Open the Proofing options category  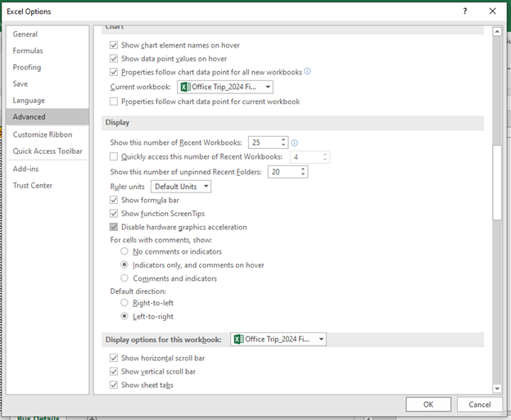[x=47, y=67]
